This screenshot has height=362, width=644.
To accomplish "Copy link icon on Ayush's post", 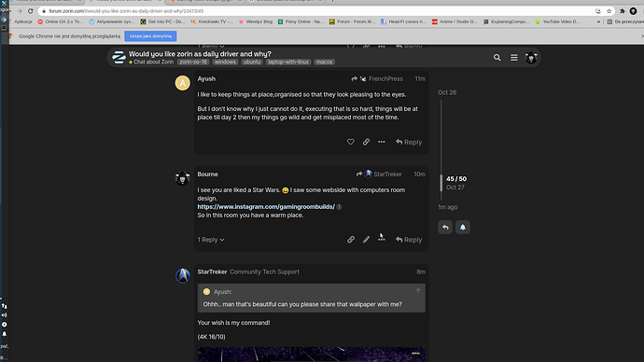I will (366, 142).
